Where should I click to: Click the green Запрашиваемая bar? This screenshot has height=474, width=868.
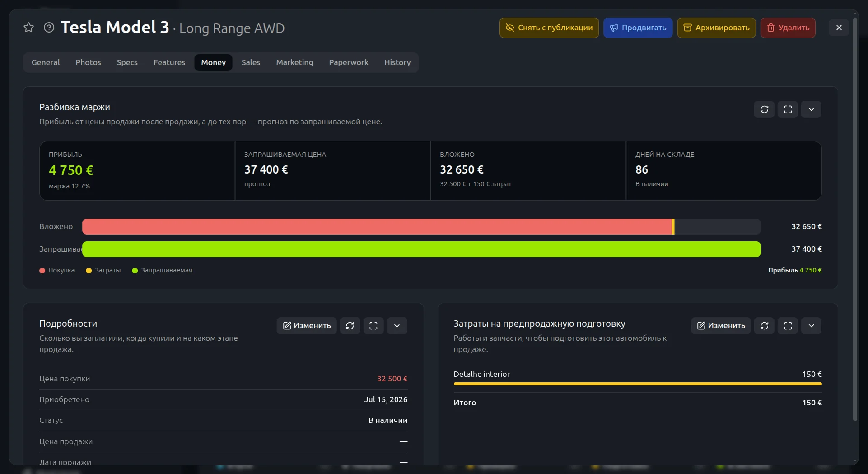[x=421, y=249]
